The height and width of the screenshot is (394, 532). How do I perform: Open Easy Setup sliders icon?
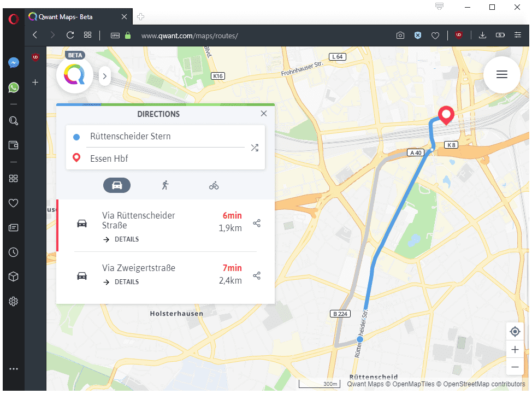click(x=518, y=35)
